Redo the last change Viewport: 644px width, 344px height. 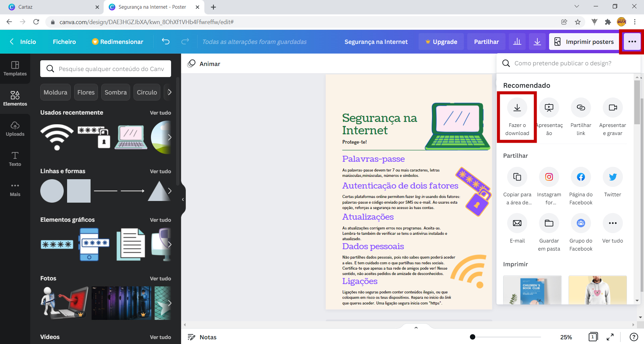(185, 42)
